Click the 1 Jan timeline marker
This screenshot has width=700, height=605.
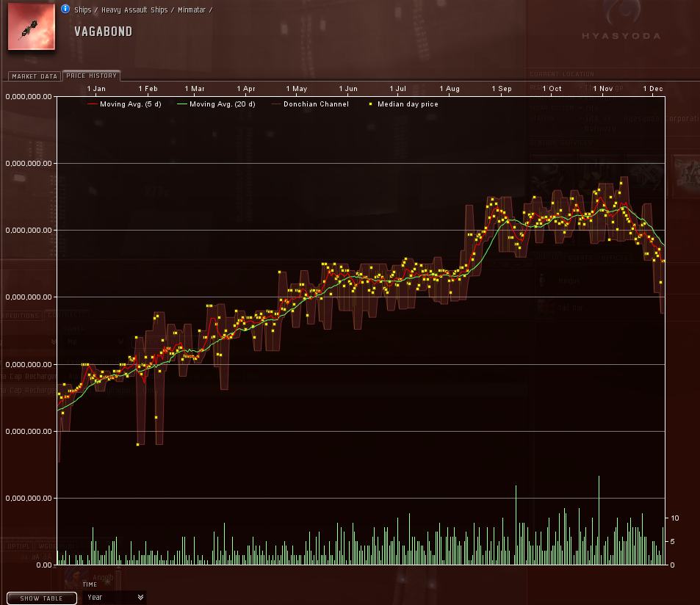click(96, 89)
